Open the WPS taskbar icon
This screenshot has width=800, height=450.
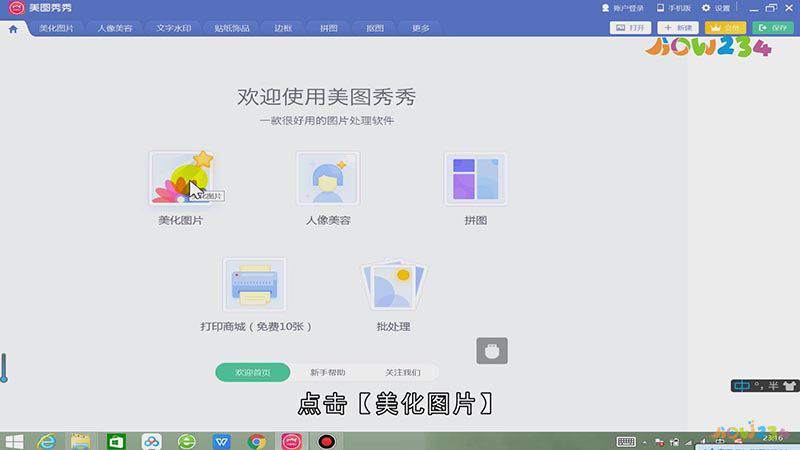coord(222,441)
